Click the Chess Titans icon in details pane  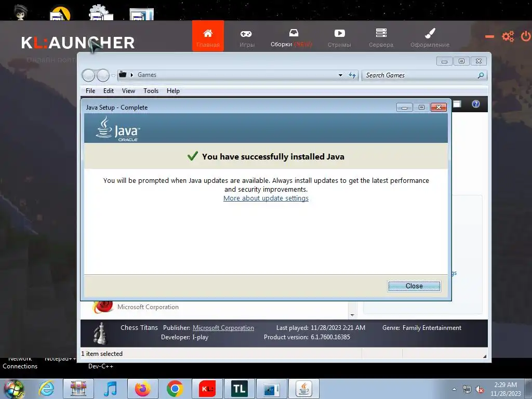point(100,333)
